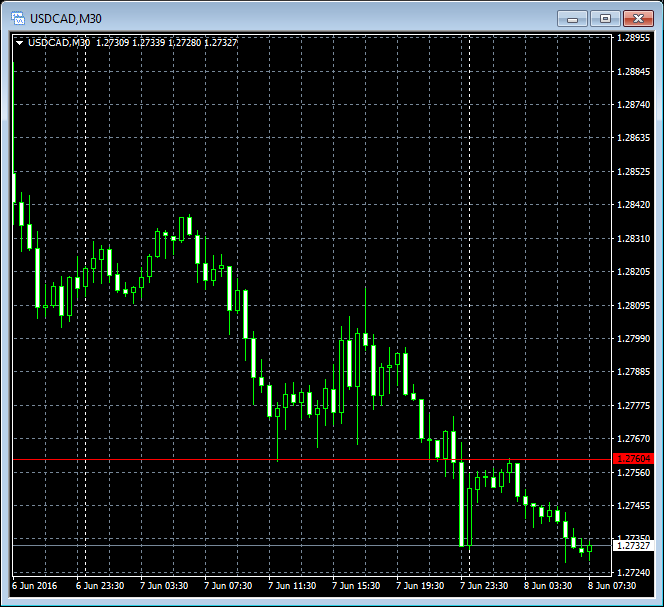The width and height of the screenshot is (664, 607).
Task: Expand the USDCAD,M30 chart header triangle
Action: click(x=19, y=43)
